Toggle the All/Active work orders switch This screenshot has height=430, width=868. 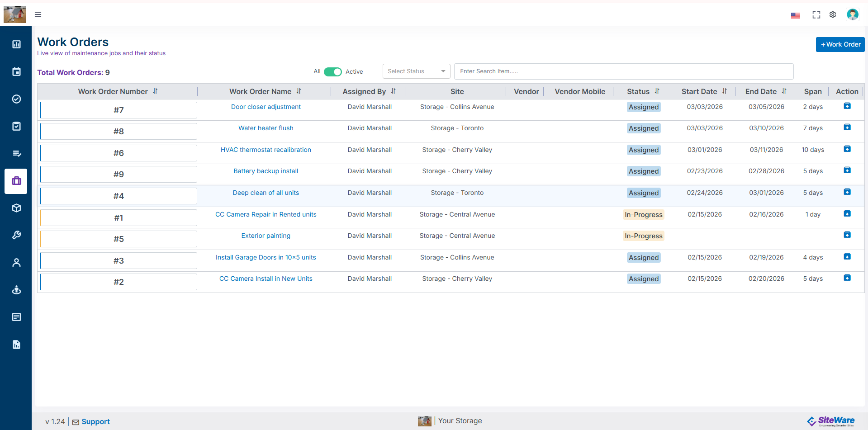pyautogui.click(x=332, y=72)
